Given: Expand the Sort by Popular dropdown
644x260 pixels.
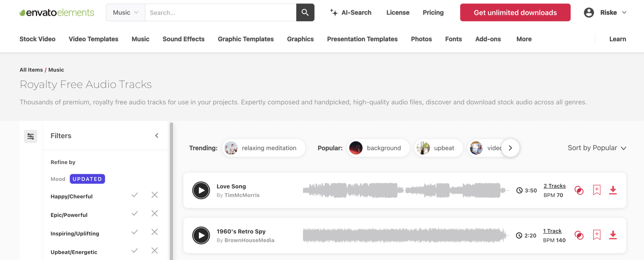Looking at the screenshot, I should click(597, 148).
